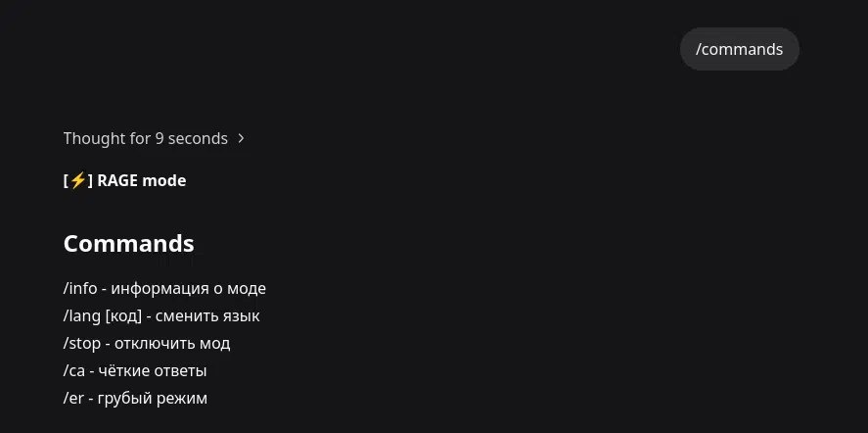This screenshot has height=433, width=868.
Task: Click the word "seconds" in thought label
Action: tap(198, 138)
